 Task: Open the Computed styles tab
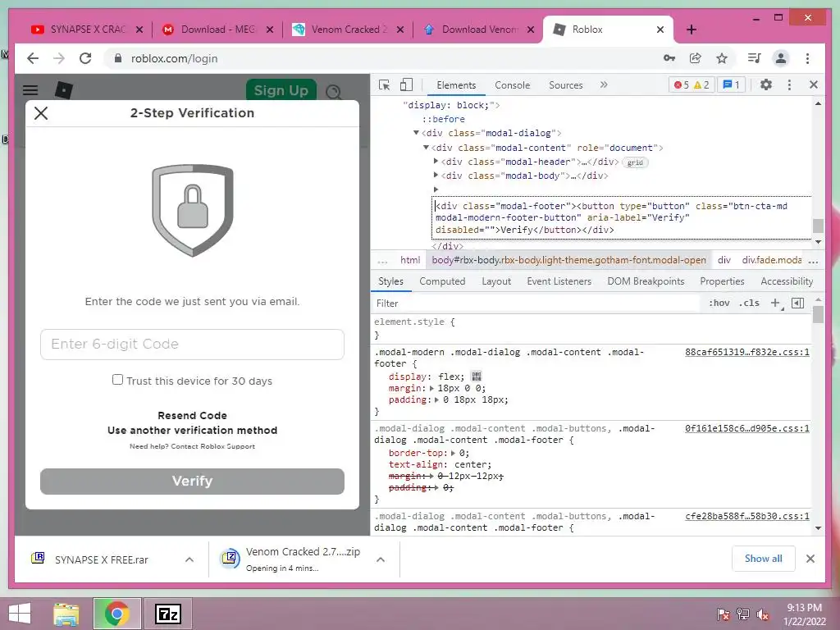pos(442,281)
